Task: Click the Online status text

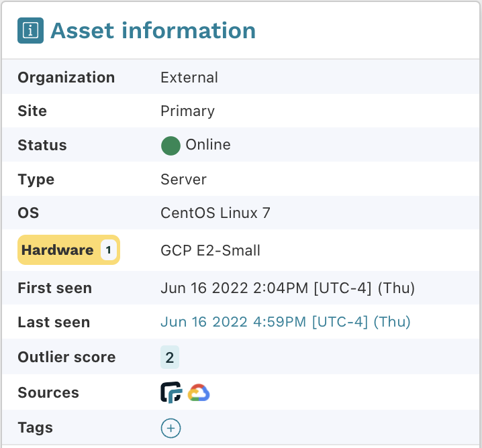Action: coord(208,145)
